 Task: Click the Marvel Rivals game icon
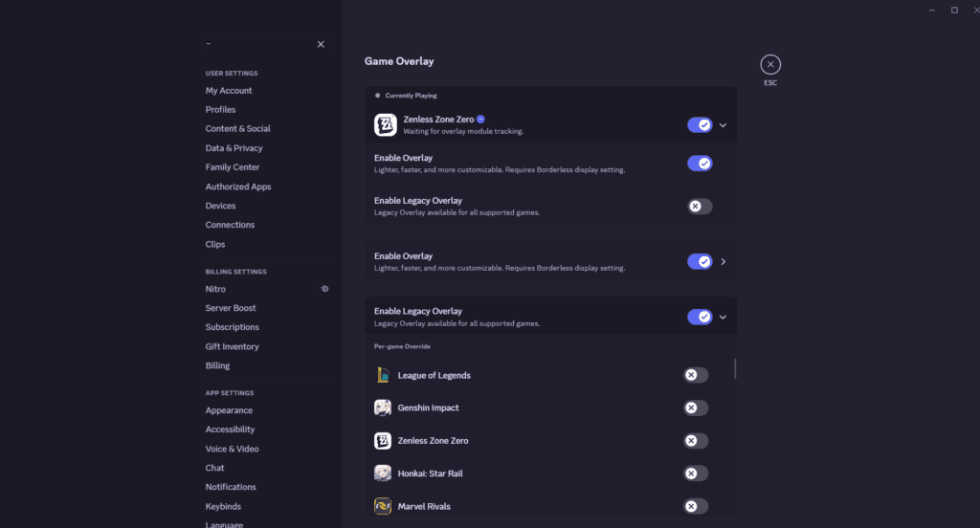click(382, 506)
